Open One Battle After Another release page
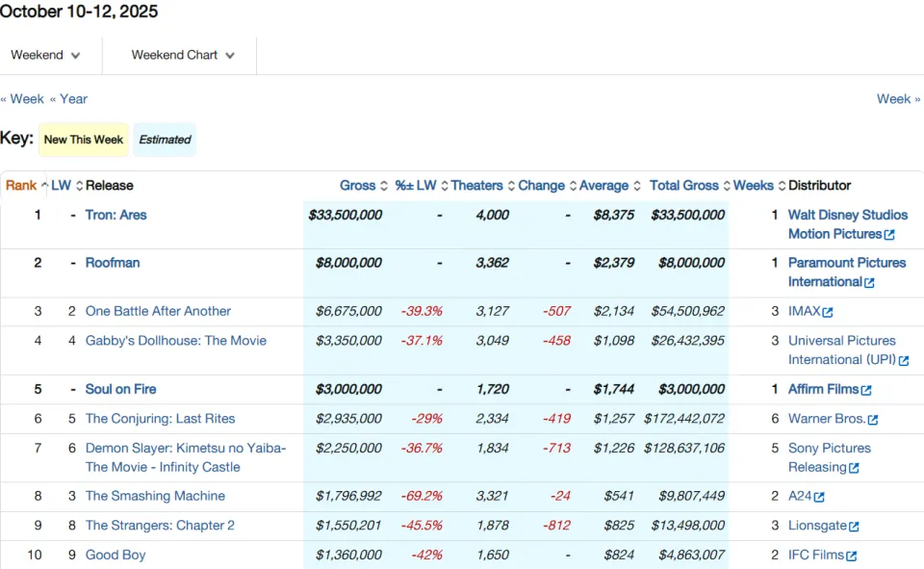The height and width of the screenshot is (569, 924). point(158,311)
